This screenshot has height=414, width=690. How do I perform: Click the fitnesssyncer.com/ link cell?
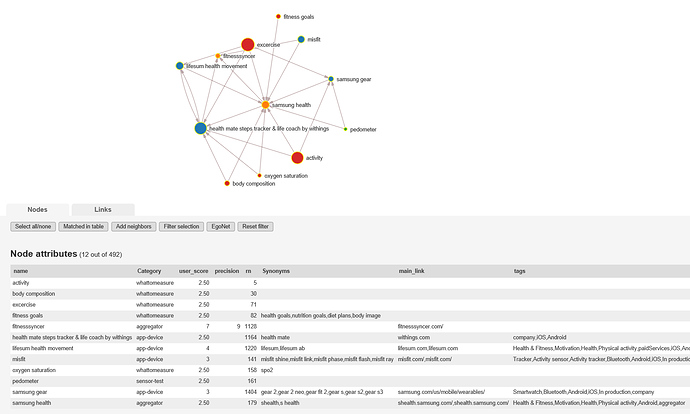421,326
